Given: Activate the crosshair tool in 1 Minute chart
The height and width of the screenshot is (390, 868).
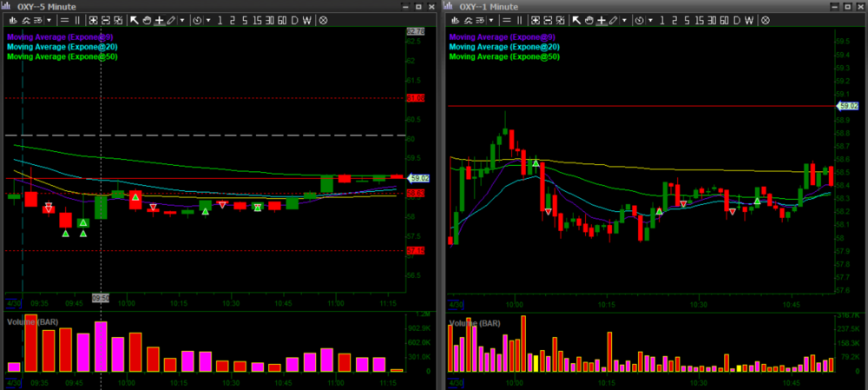Looking at the screenshot, I should click(601, 19).
